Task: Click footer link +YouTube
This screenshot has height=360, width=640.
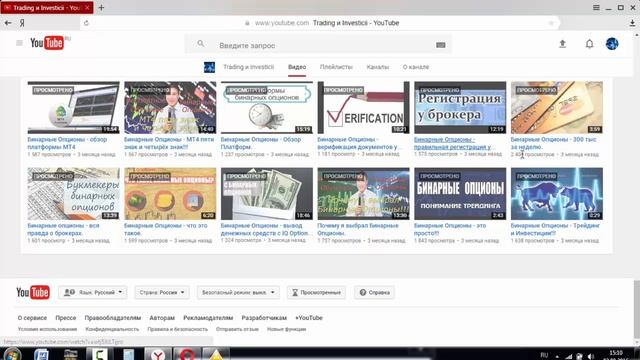Action: [309, 318]
